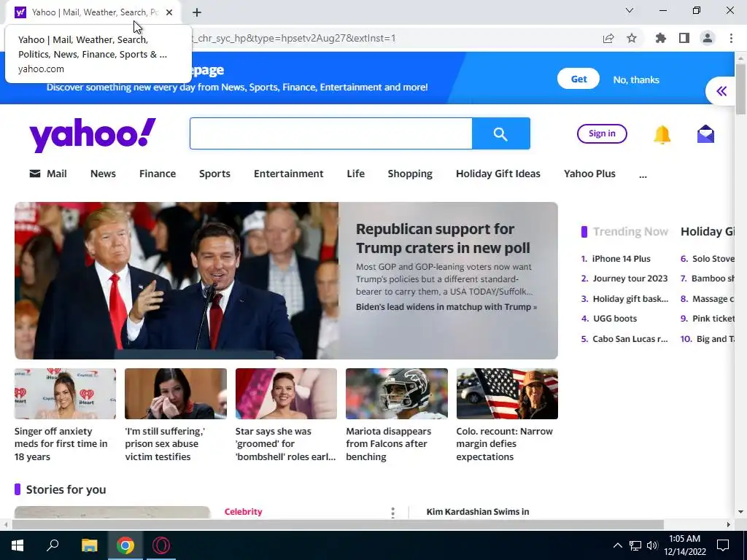Open the Shopping section
This screenshot has height=560, width=747.
410,174
